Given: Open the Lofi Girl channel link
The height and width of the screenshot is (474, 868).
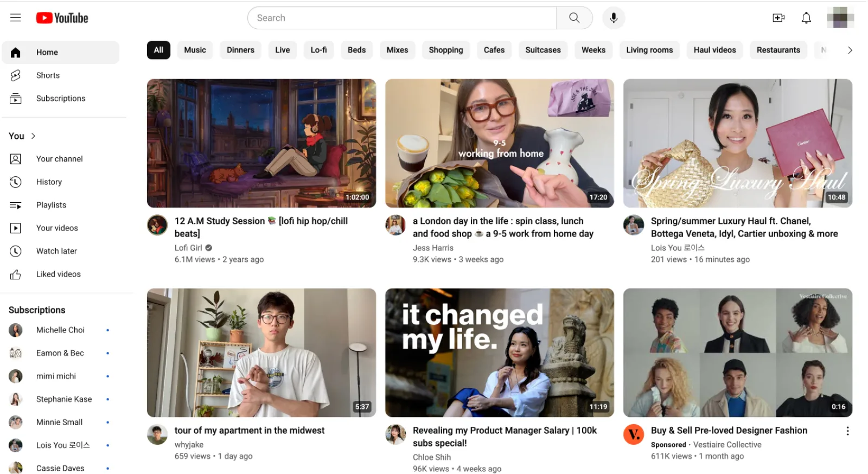Looking at the screenshot, I should pyautogui.click(x=188, y=248).
